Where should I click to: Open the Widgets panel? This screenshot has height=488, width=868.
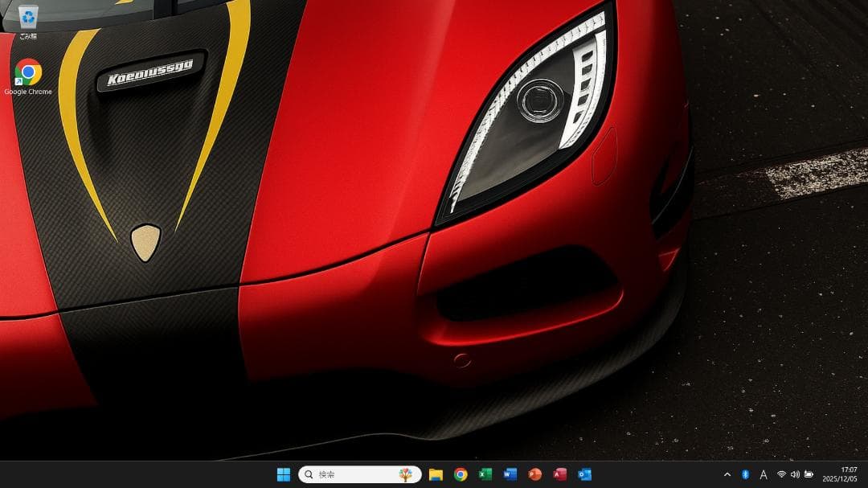(406, 474)
